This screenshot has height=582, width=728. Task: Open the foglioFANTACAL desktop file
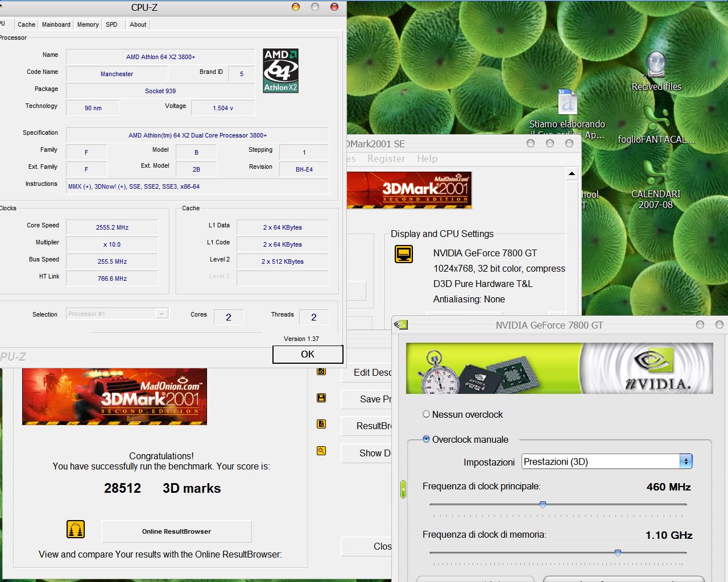(656, 125)
